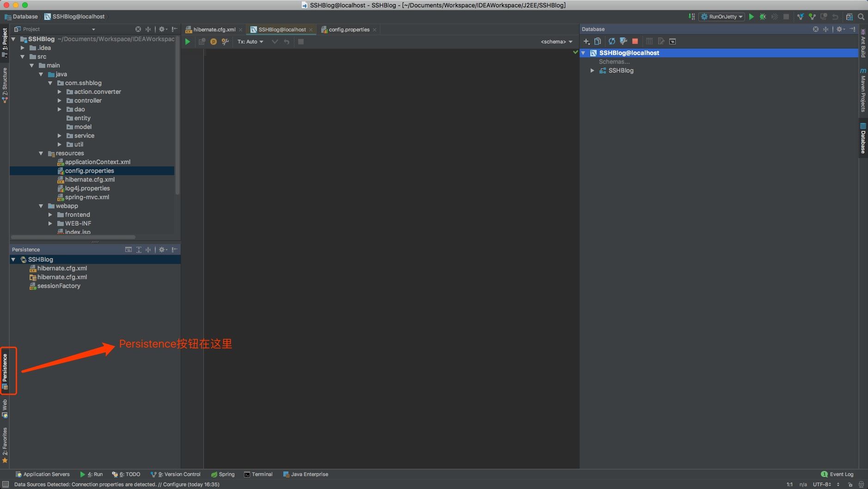The width and height of the screenshot is (868, 489).
Task: Toggle tool window bars corner icon
Action: coord(6,484)
